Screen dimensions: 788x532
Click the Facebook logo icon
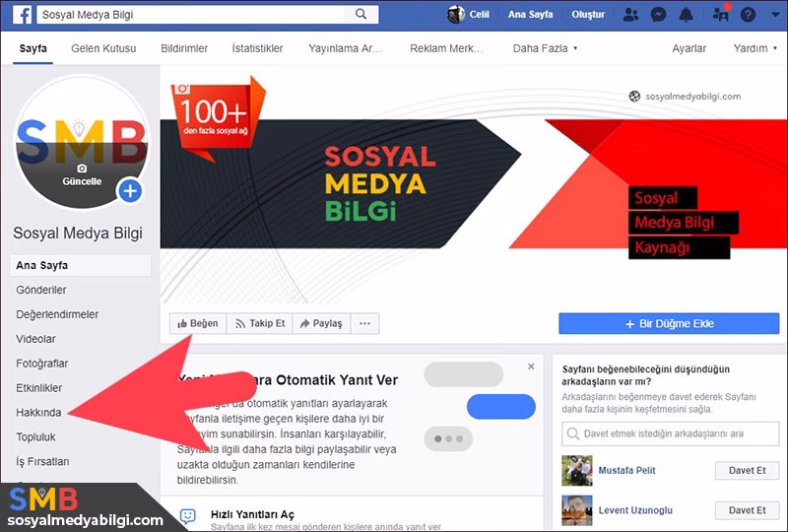click(x=22, y=15)
